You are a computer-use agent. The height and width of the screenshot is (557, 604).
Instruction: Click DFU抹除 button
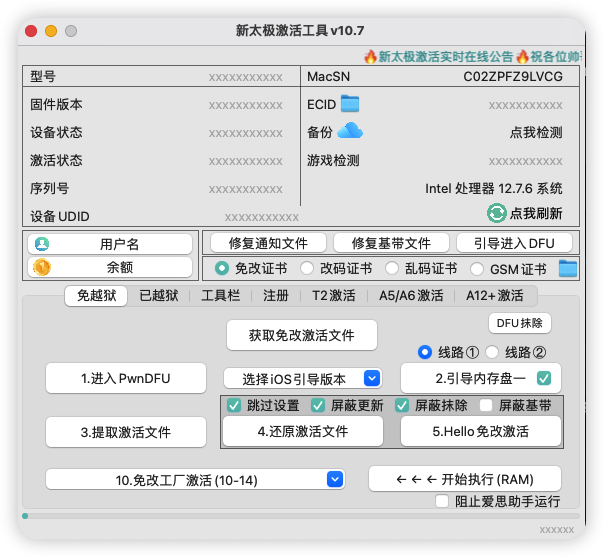[x=520, y=323]
